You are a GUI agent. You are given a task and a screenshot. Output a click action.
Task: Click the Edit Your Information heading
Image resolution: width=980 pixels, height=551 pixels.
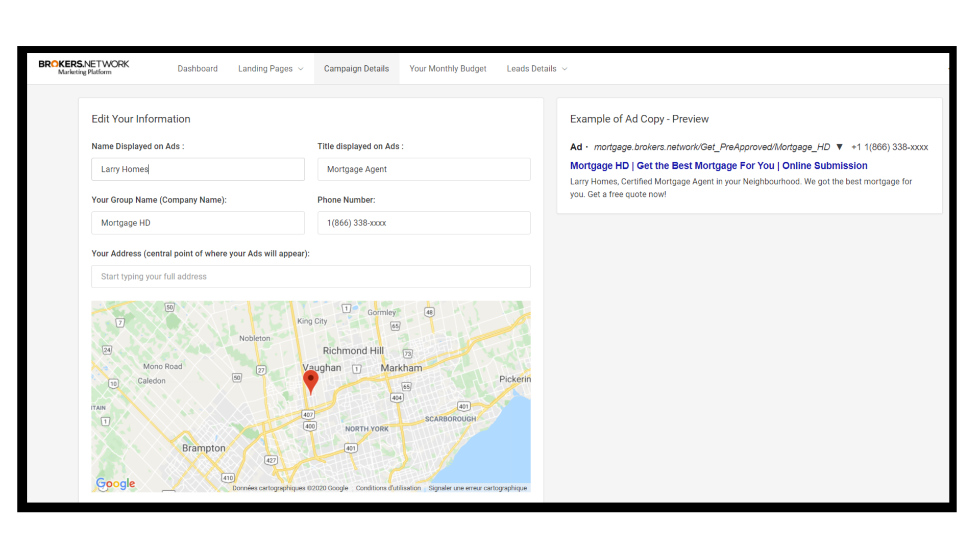click(141, 119)
